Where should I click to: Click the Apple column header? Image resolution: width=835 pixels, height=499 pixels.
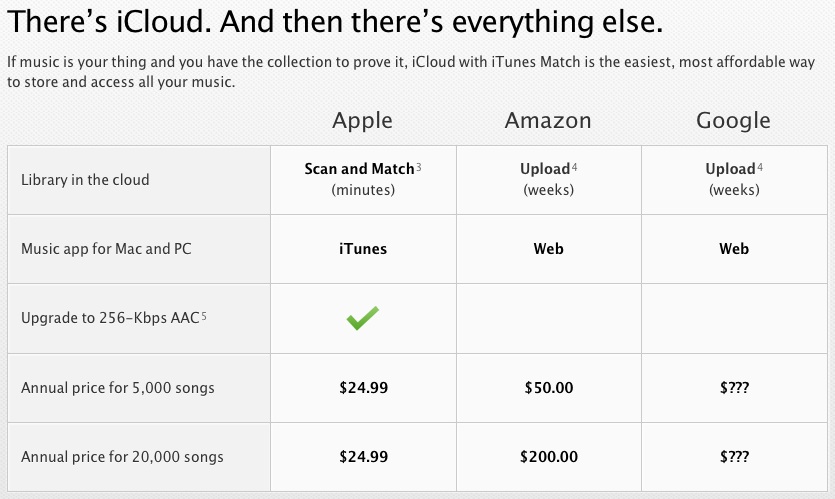363,121
